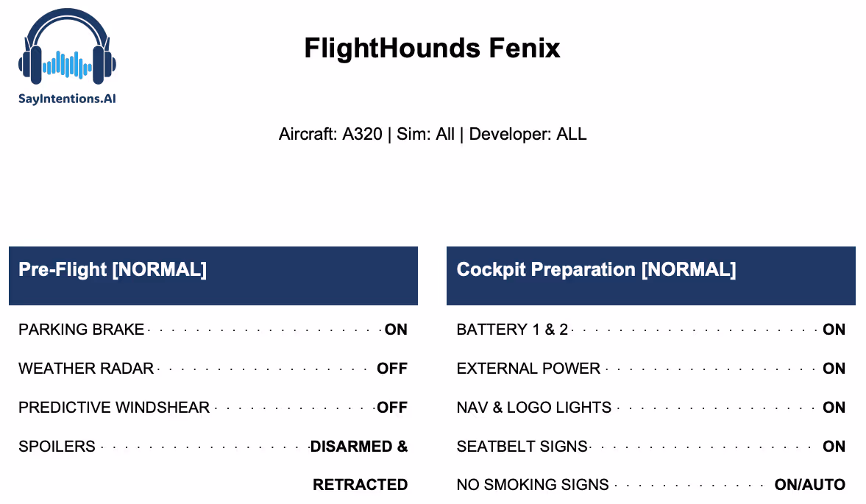Screen dimensions: 866x504
Task: Click the ON/AUTO value for NO SMOKING
Action: point(810,485)
